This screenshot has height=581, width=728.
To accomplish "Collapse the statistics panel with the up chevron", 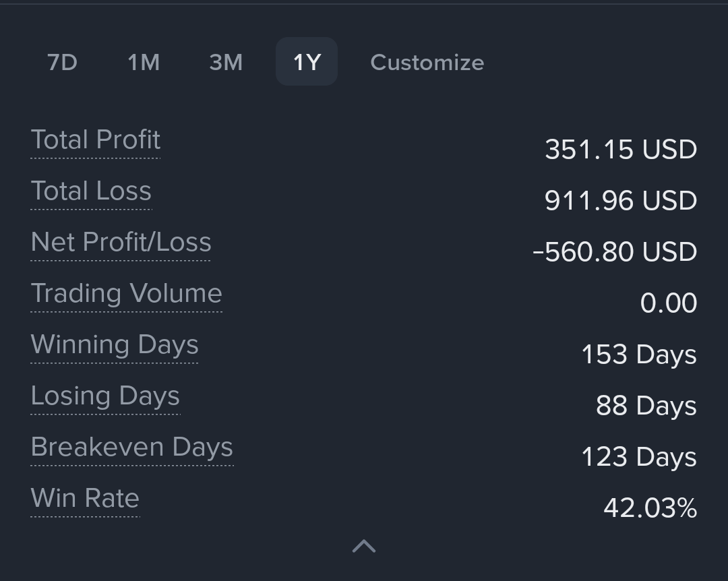I will (x=364, y=545).
